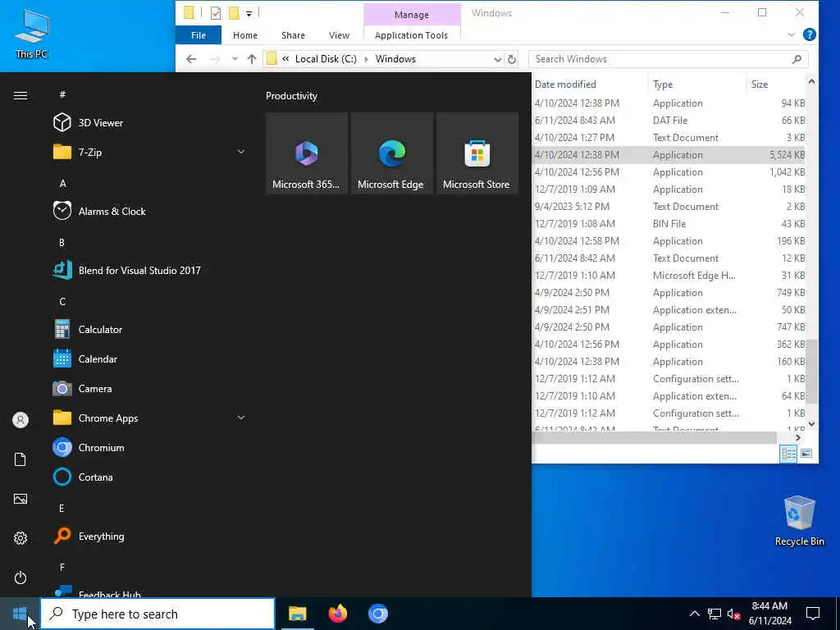The image size is (840, 630).
Task: Open the notification center icon
Action: (813, 614)
